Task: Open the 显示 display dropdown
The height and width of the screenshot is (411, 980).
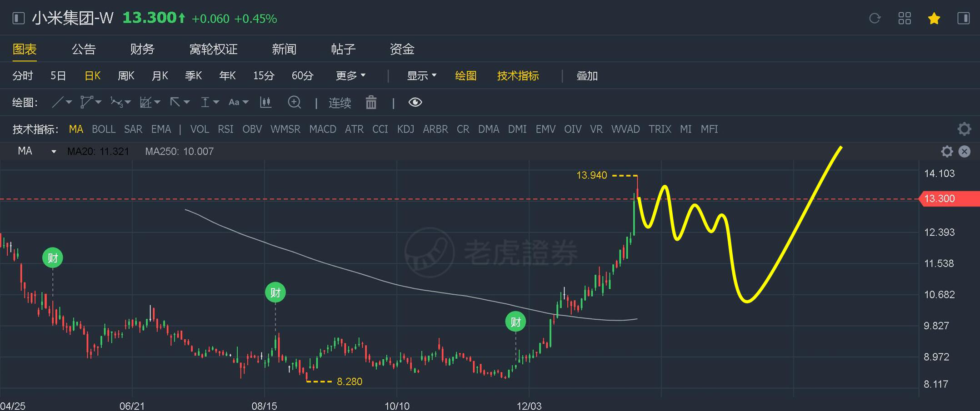Action: (x=421, y=75)
